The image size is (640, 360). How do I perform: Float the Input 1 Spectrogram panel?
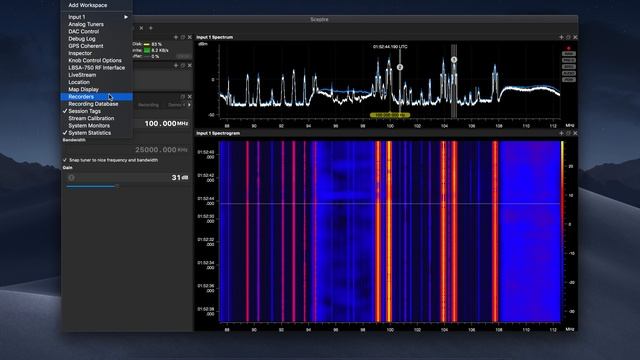[x=568, y=133]
